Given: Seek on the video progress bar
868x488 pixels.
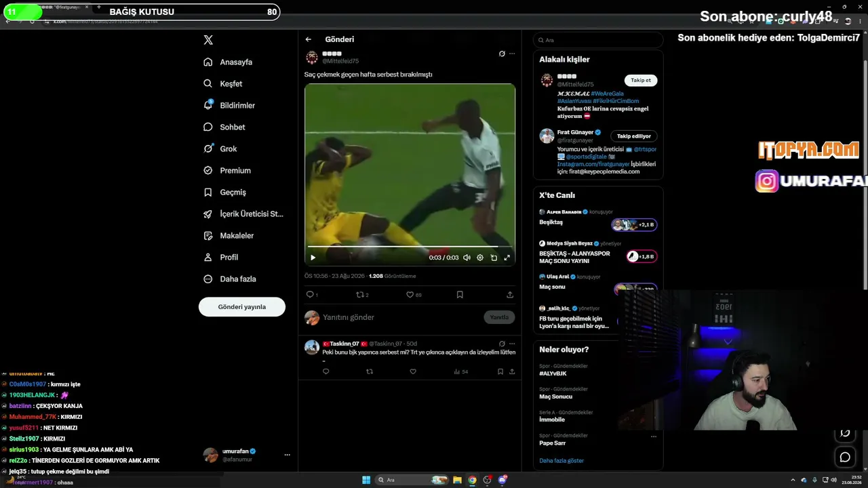Looking at the screenshot, I should coord(410,247).
